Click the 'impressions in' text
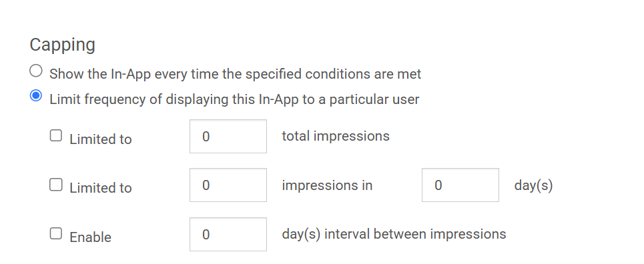 tap(327, 185)
